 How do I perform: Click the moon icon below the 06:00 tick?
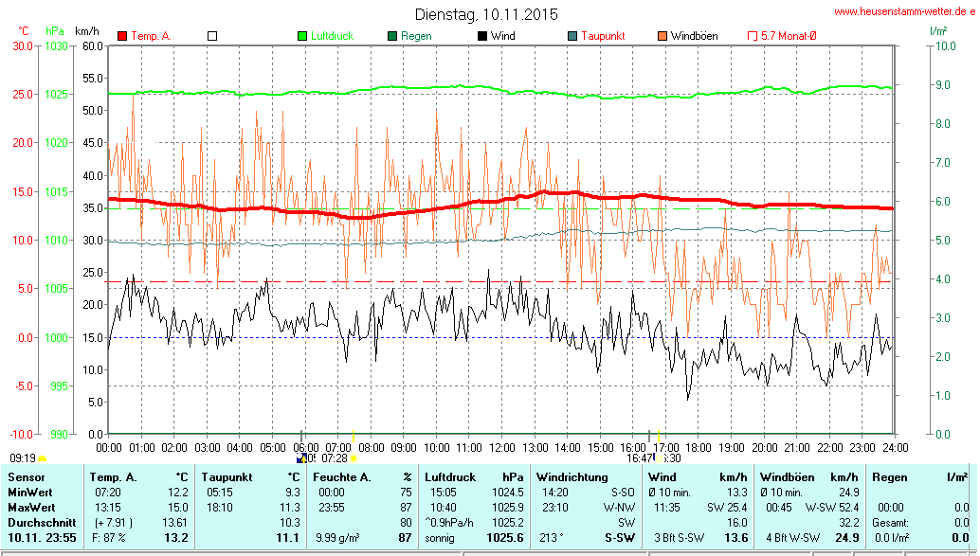point(302,457)
